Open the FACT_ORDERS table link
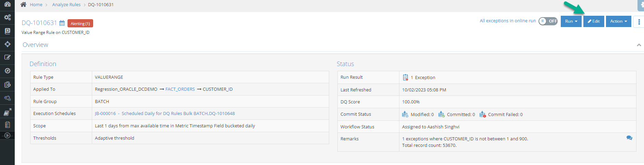644x165 pixels. pyautogui.click(x=180, y=89)
